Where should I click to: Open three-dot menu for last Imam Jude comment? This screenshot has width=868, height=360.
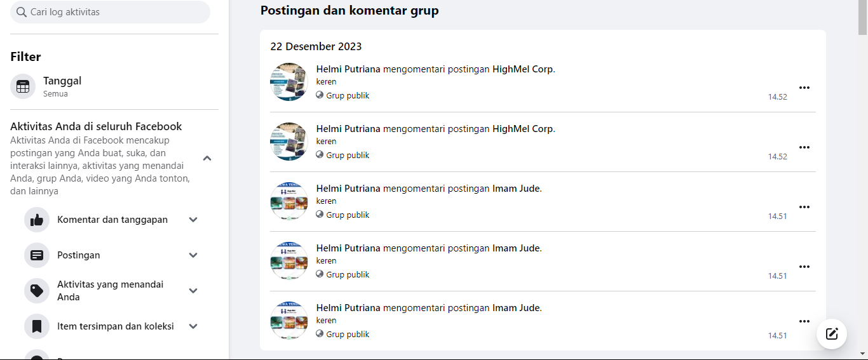[804, 321]
